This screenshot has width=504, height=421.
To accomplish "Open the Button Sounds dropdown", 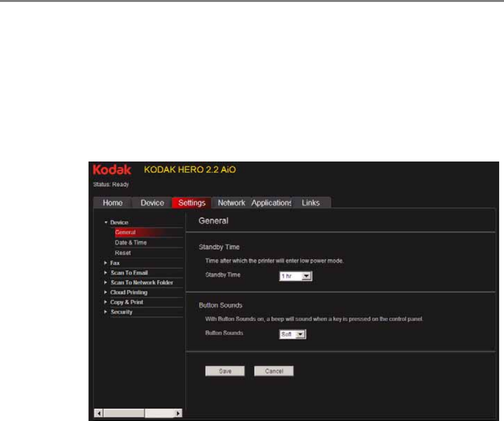I will click(x=293, y=334).
